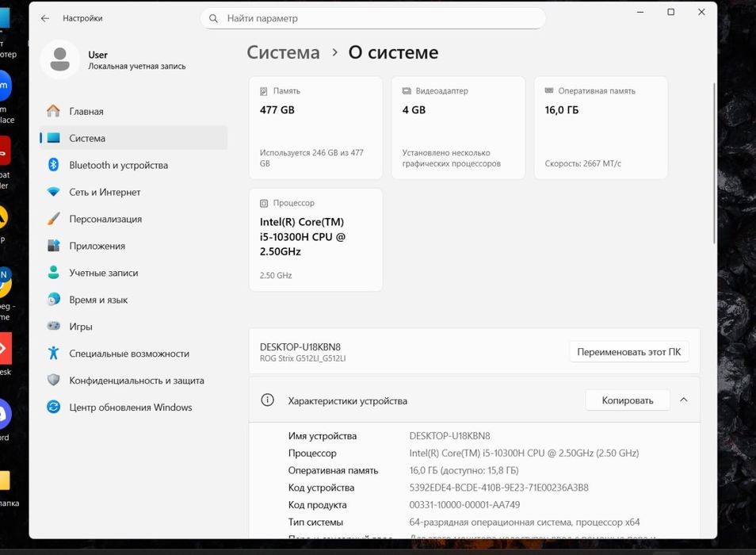The image size is (756, 555).
Task: Open the Главная page
Action: [134, 111]
